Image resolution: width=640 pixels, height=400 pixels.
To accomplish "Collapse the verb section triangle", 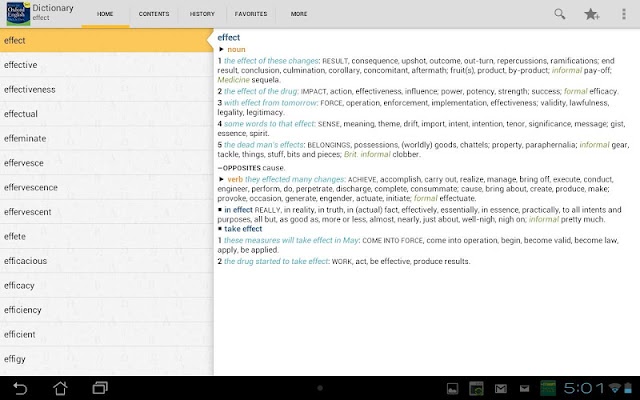I will click(221, 179).
